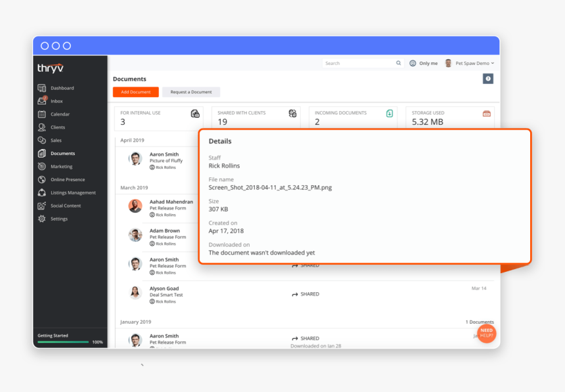Image resolution: width=565 pixels, height=392 pixels.
Task: Click Adam Brown's profile picture
Action: [x=135, y=235]
